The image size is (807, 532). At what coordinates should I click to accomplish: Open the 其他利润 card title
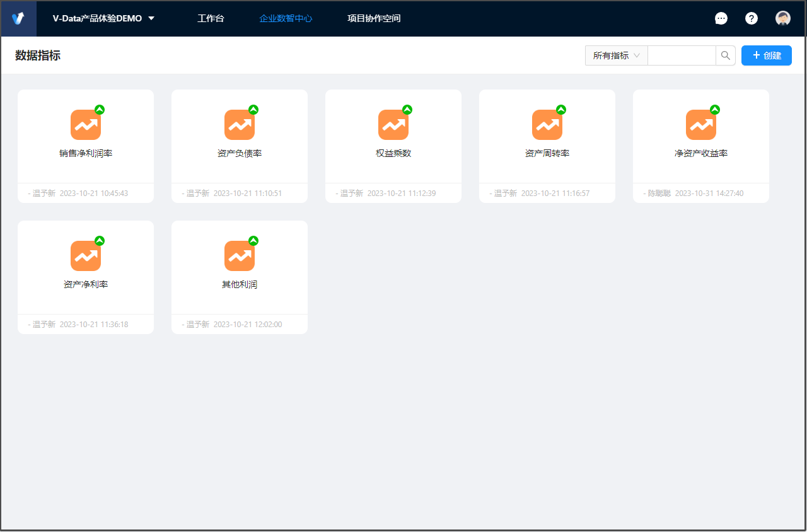(x=240, y=285)
